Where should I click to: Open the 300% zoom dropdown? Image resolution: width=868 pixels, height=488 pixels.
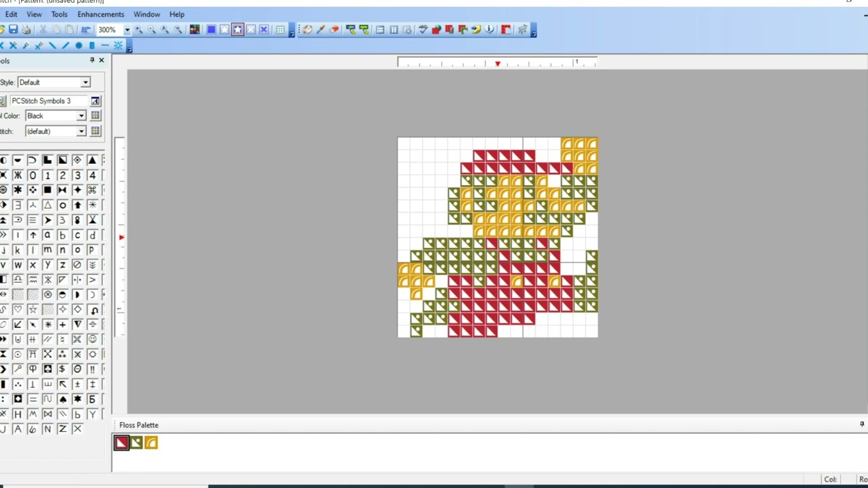[x=127, y=30]
